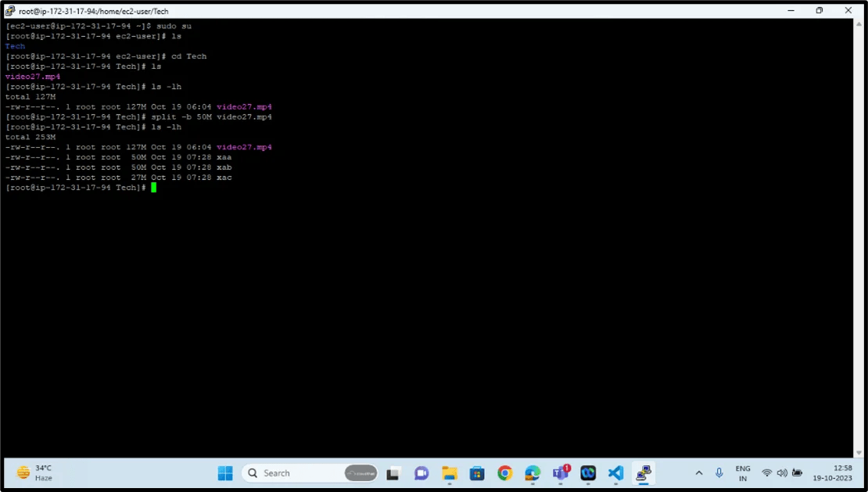
Task: Click the 'sudo su' command text
Action: [x=174, y=26]
